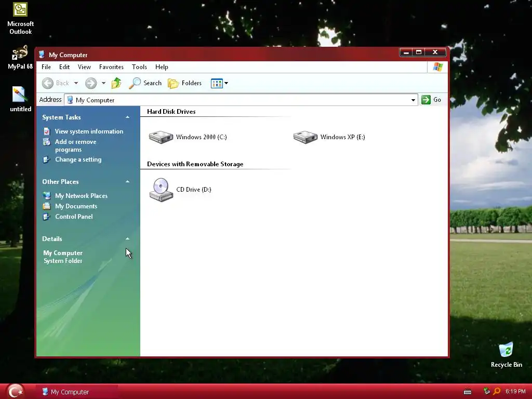Viewport: 532px width, 399px height.
Task: Click the keyboard tray icon
Action: (x=468, y=392)
